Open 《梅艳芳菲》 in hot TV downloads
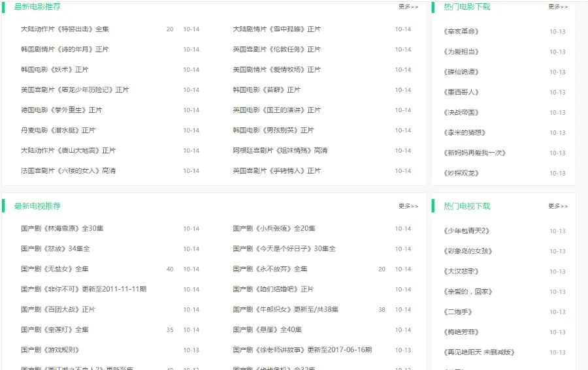This screenshot has width=588, height=370. click(x=461, y=331)
